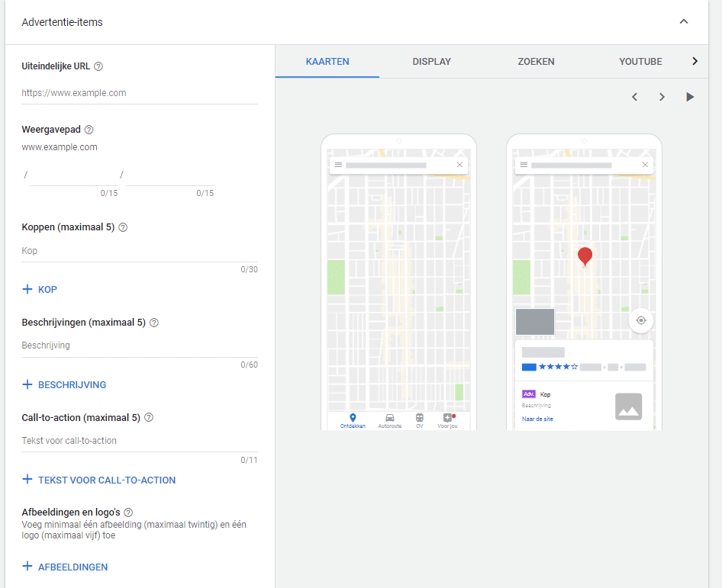This screenshot has height=588, width=722.
Task: Select OV transit in the phone preview
Action: [x=420, y=421]
